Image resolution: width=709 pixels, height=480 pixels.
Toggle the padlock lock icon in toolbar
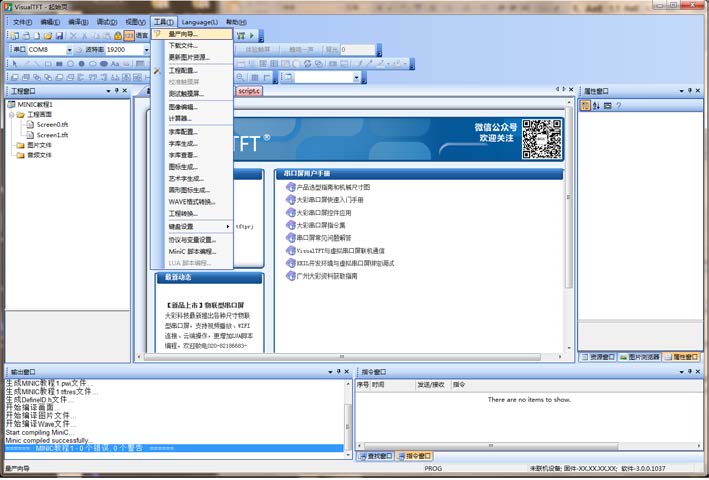click(118, 36)
